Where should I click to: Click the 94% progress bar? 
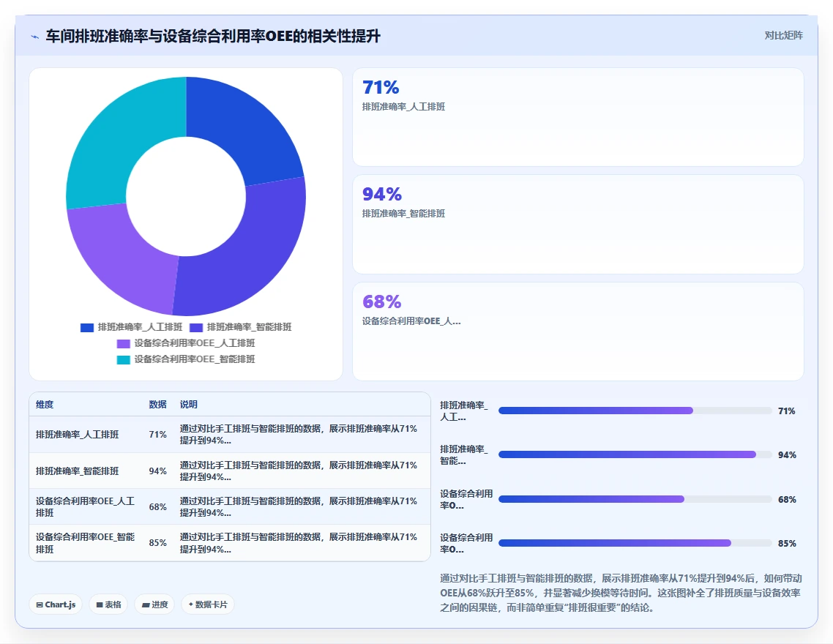[635, 455]
